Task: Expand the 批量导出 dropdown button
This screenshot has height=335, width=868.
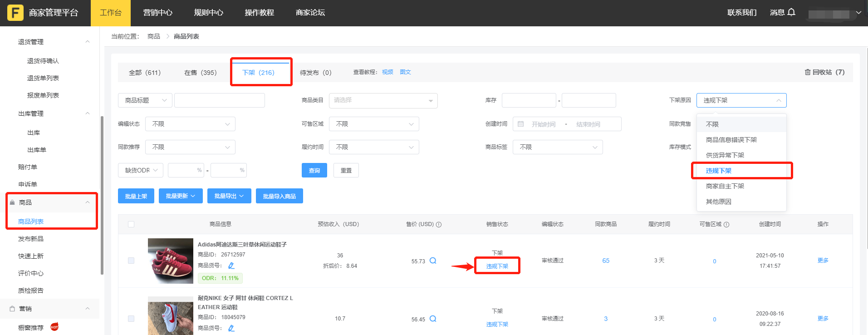Action: [x=229, y=196]
